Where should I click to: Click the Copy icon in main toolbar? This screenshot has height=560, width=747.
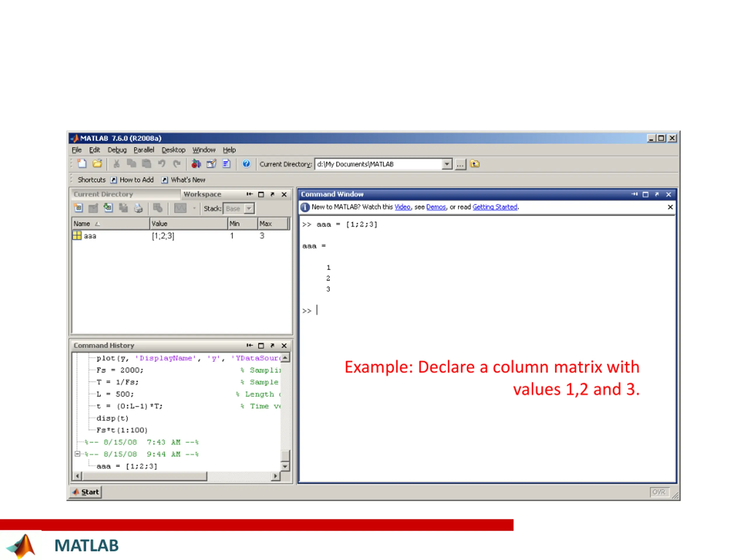(131, 164)
